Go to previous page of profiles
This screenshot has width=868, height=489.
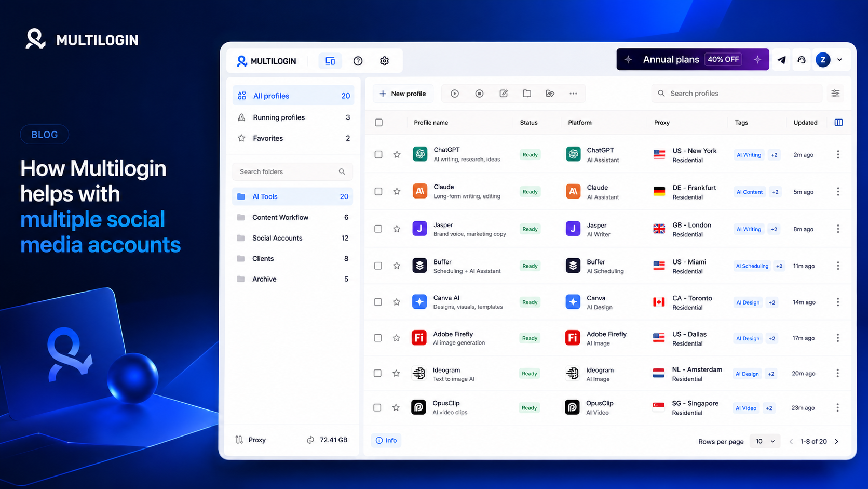pyautogui.click(x=791, y=441)
